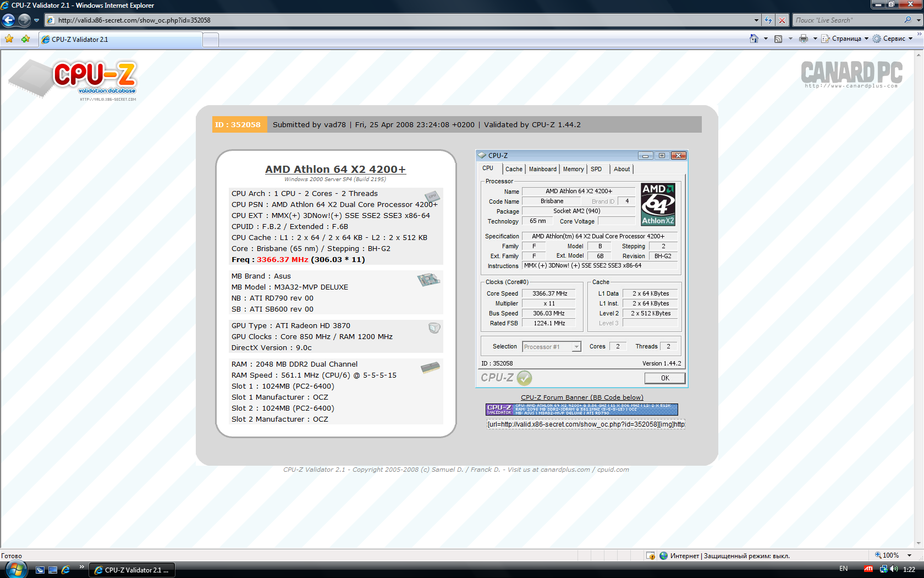Click the popup blocker status bar icon
This screenshot has width=924, height=578.
point(651,556)
